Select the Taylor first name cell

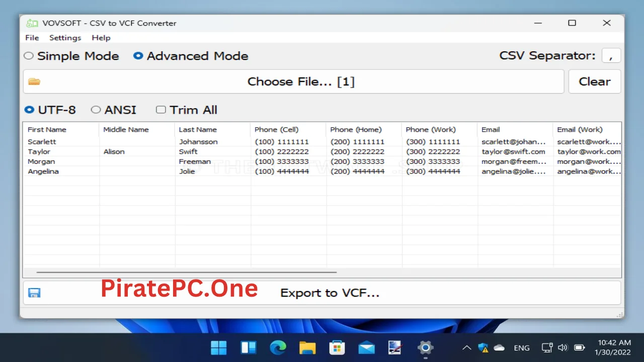tap(39, 151)
